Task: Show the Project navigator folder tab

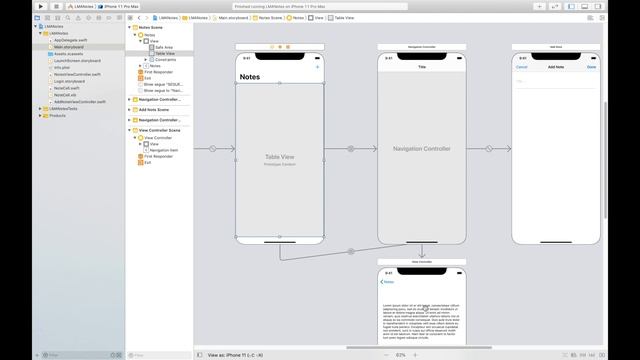Action: tap(37, 18)
